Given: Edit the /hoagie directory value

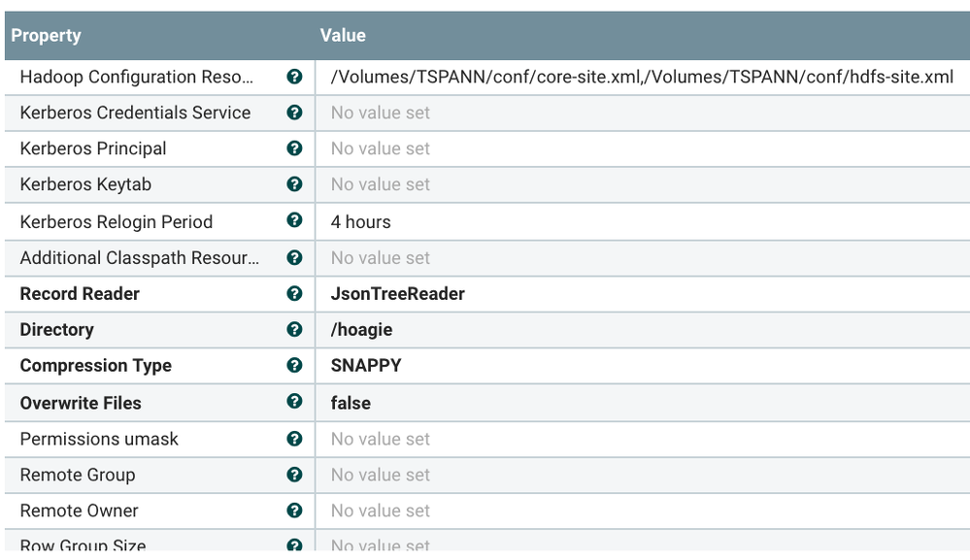Looking at the screenshot, I should coord(361,330).
